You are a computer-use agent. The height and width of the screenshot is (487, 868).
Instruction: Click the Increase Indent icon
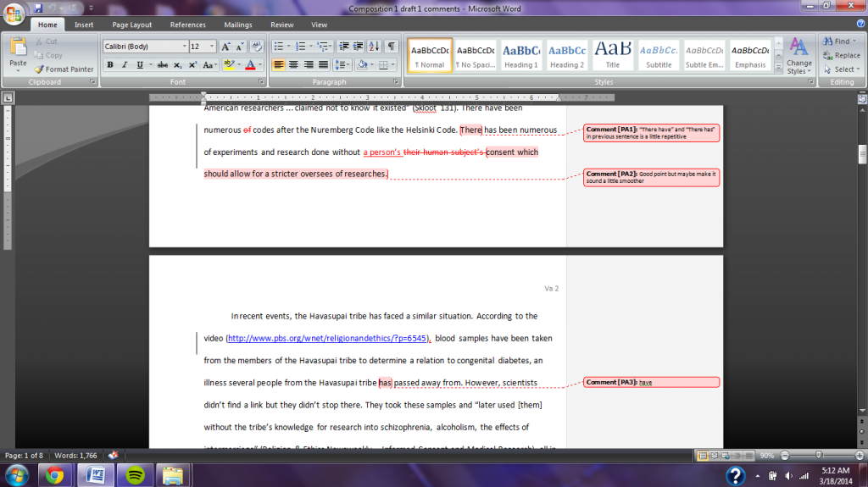358,47
